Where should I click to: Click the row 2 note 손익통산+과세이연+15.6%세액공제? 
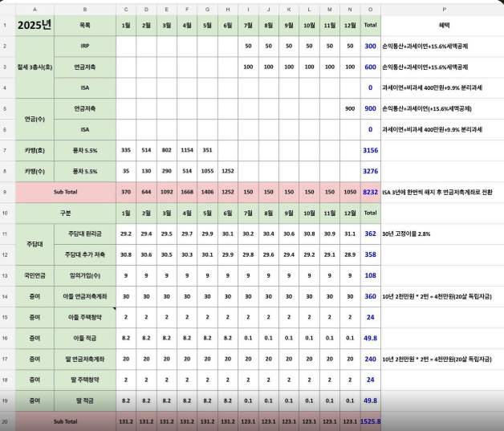[425, 46]
